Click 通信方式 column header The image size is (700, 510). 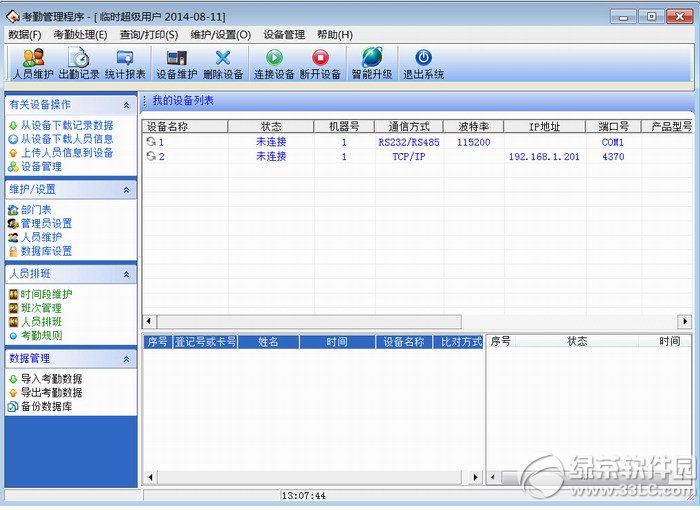click(x=409, y=127)
